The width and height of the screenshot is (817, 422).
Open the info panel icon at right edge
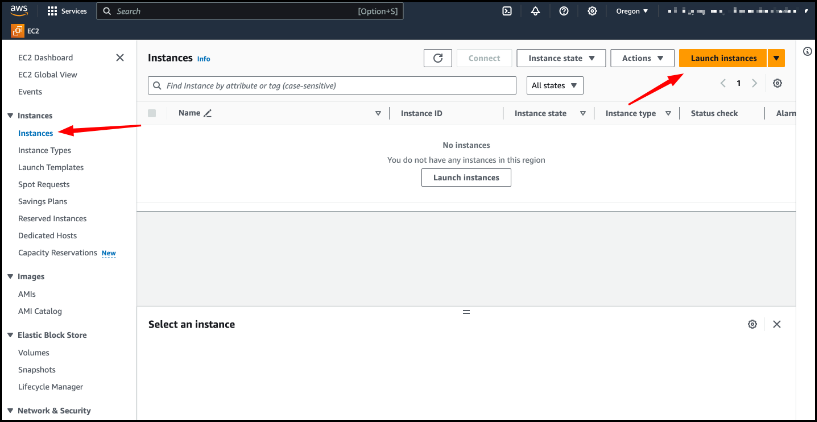pyautogui.click(x=807, y=51)
